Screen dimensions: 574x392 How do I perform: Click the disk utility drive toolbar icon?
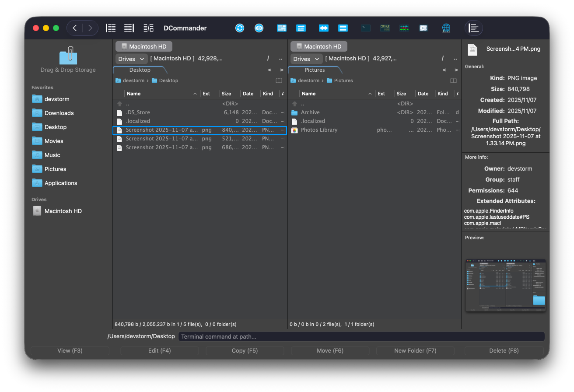[423, 28]
